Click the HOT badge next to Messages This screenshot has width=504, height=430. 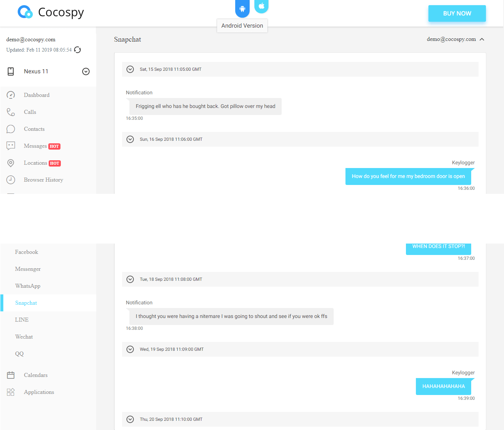pyautogui.click(x=54, y=146)
